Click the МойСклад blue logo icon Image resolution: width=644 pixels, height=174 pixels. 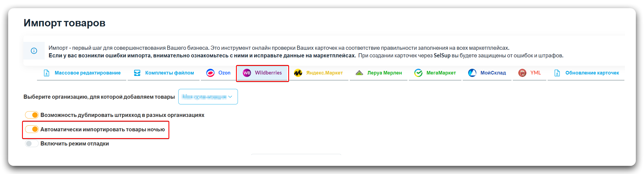point(472,73)
